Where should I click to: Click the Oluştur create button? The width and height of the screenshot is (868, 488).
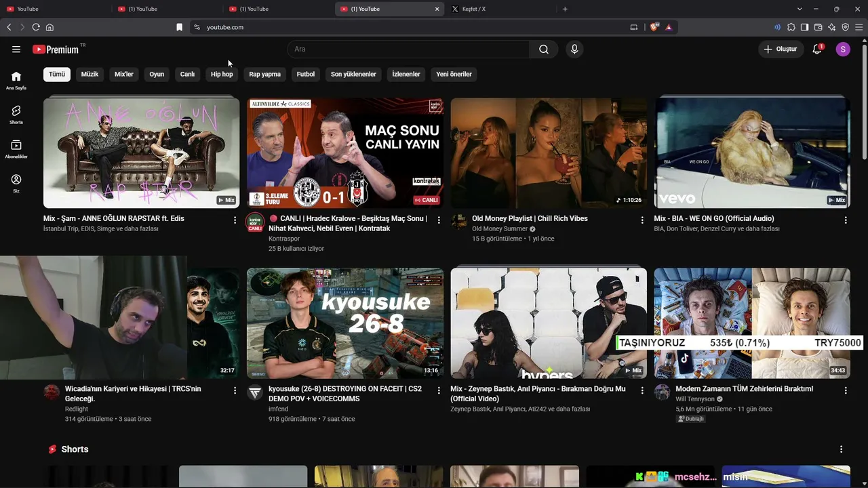point(780,49)
